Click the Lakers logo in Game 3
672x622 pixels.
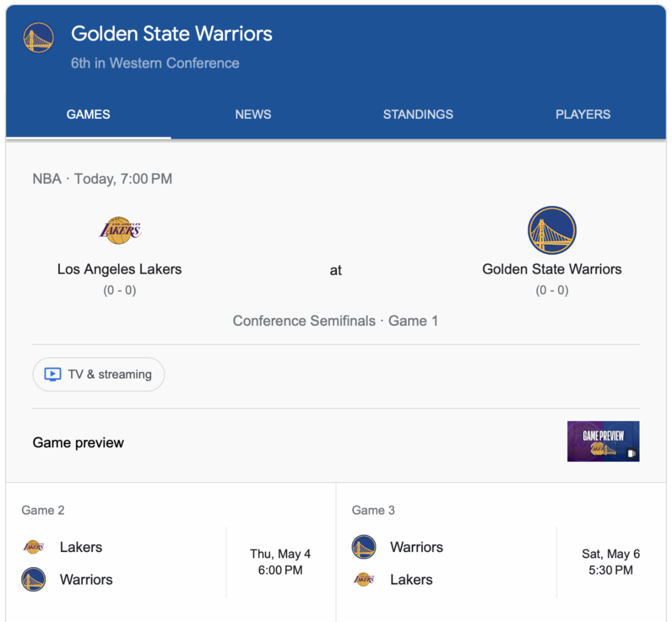pyautogui.click(x=364, y=579)
